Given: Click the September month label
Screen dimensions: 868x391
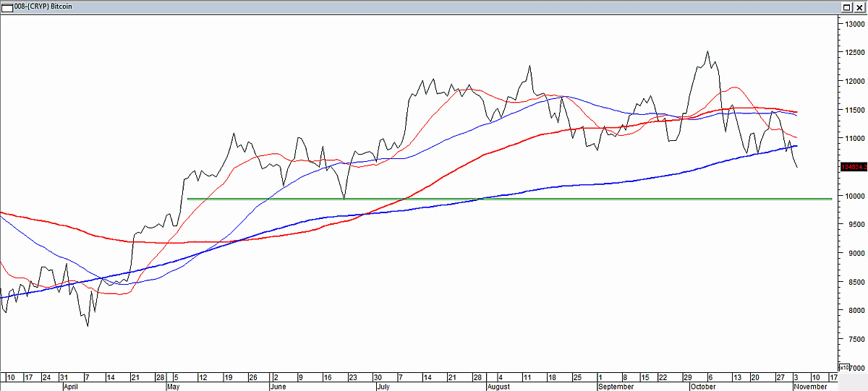Looking at the screenshot, I should pos(616,387).
